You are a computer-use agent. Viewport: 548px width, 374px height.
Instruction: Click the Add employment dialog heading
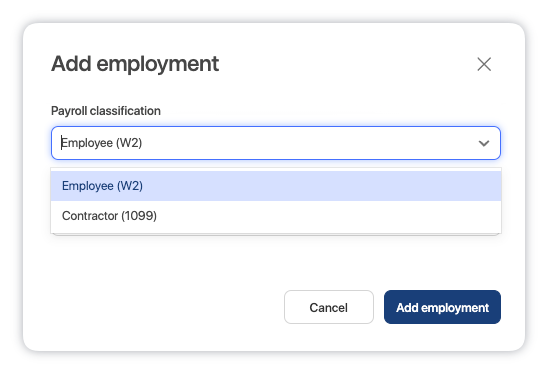135,64
